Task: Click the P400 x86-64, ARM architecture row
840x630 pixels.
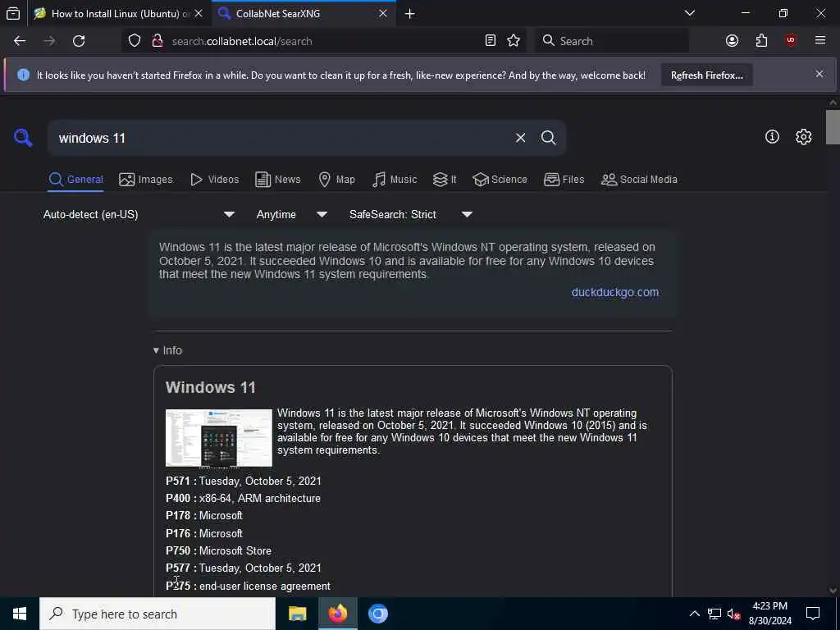Action: tap(243, 498)
